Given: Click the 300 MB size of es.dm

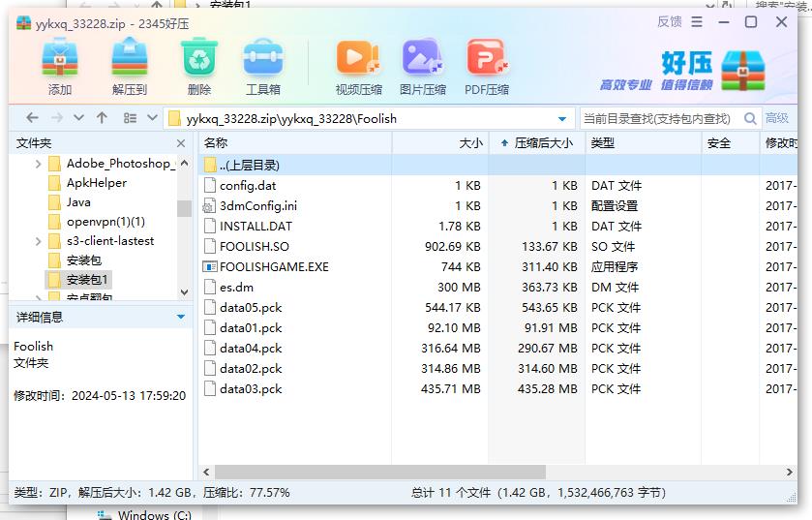Looking at the screenshot, I should 459,287.
